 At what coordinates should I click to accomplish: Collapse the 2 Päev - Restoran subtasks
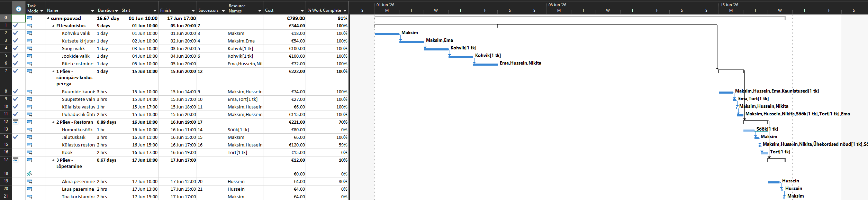coord(54,122)
